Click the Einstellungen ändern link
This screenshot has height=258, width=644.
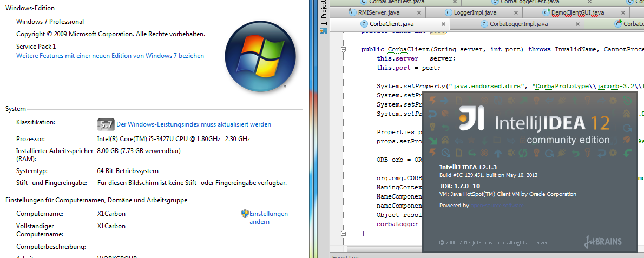tap(268, 218)
